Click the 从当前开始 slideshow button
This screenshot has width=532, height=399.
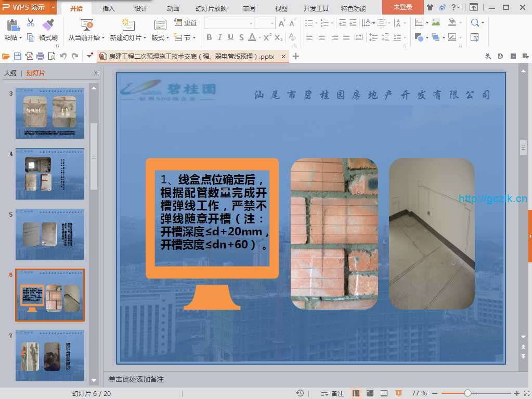tap(86, 37)
